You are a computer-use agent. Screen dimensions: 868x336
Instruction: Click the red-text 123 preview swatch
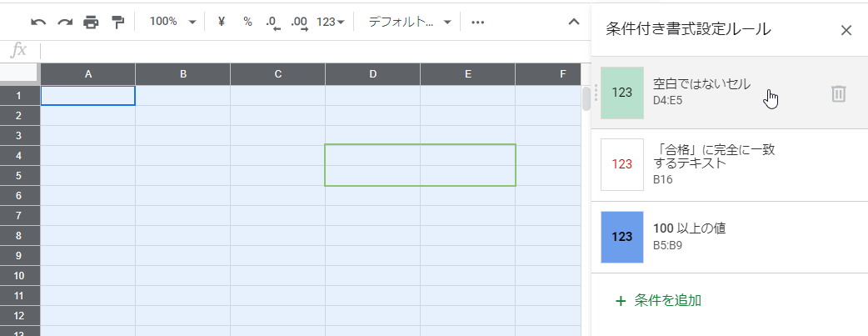pos(622,165)
